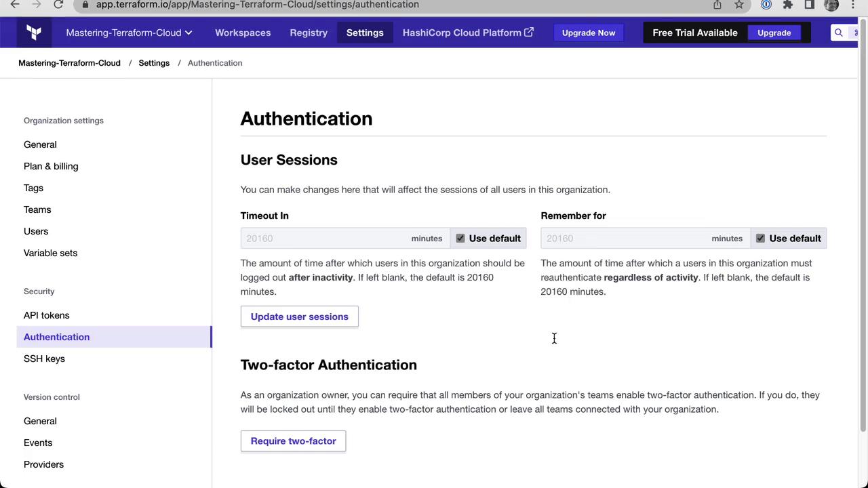
Task: Click the Update user sessions button
Action: (x=299, y=317)
